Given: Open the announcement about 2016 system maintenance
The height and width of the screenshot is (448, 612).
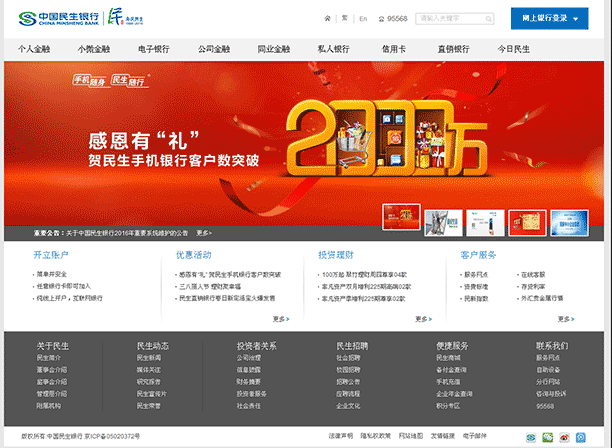Looking at the screenshot, I should (x=127, y=233).
